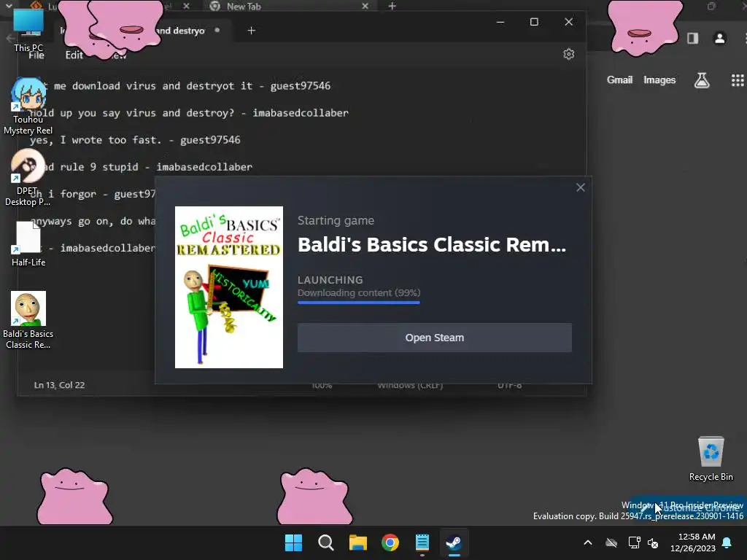Screen dimensions: 747x560
Task: Click the Baldi's Basics game cover art
Action: pyautogui.click(x=228, y=287)
